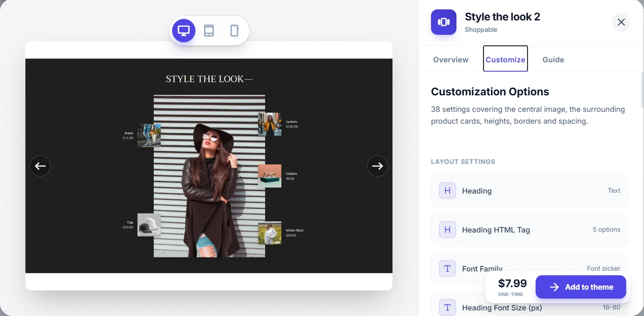This screenshot has height=316, width=644.
Task: Click the Heading HTML Tag H icon
Action: (447, 230)
